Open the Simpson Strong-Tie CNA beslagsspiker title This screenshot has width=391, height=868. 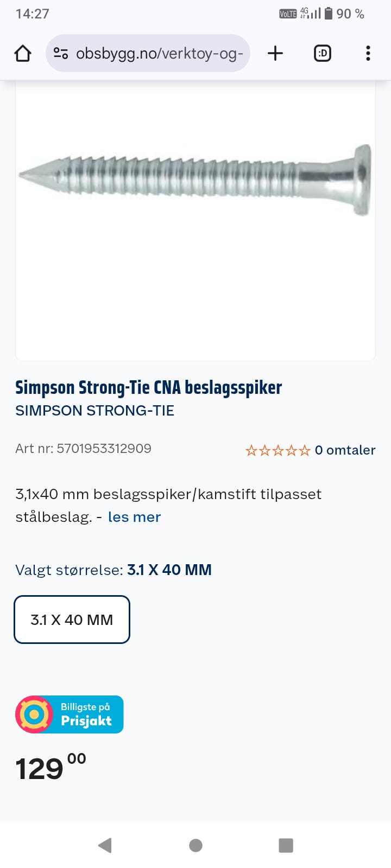click(x=148, y=387)
